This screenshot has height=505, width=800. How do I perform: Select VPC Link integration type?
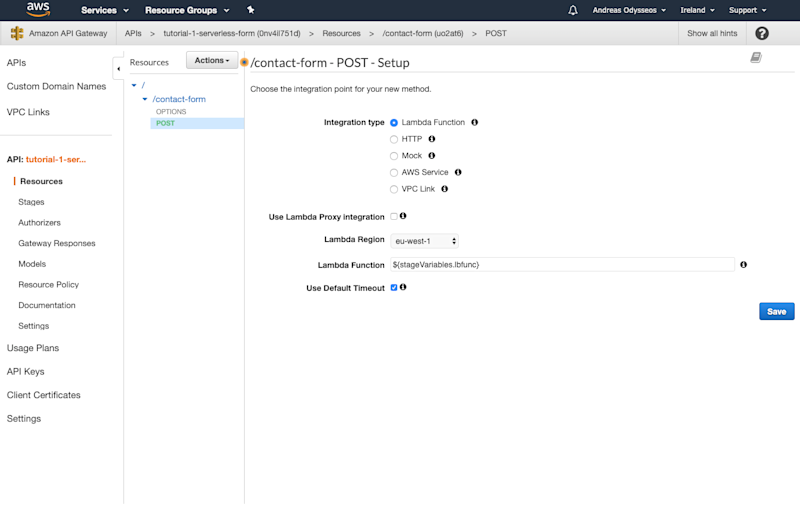pyautogui.click(x=394, y=189)
